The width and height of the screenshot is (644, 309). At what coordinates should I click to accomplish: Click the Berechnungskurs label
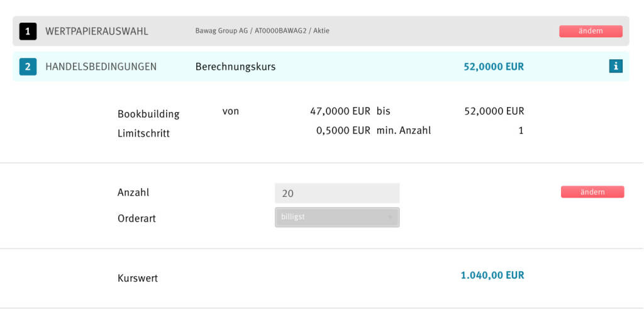click(x=235, y=66)
